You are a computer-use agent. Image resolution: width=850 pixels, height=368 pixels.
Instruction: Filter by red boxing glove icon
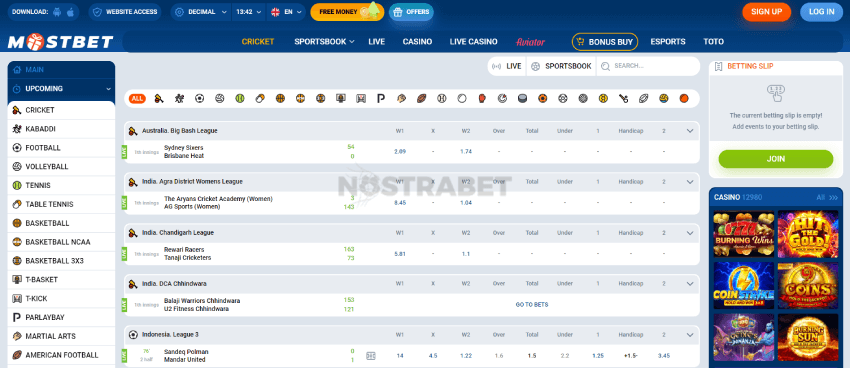tap(482, 99)
